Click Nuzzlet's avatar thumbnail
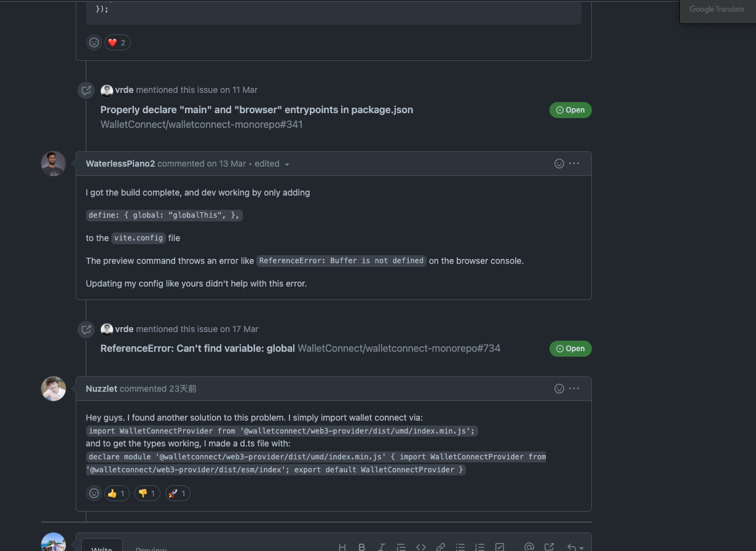756x551 pixels. 53,389
